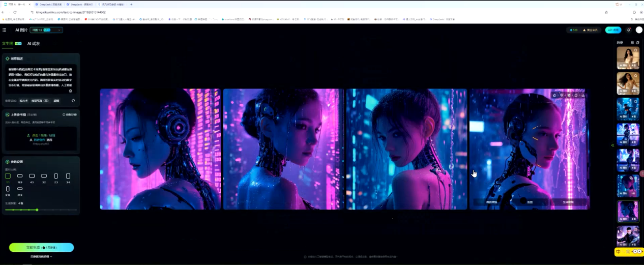Click the green gradient 立即生成 button

pos(41,248)
